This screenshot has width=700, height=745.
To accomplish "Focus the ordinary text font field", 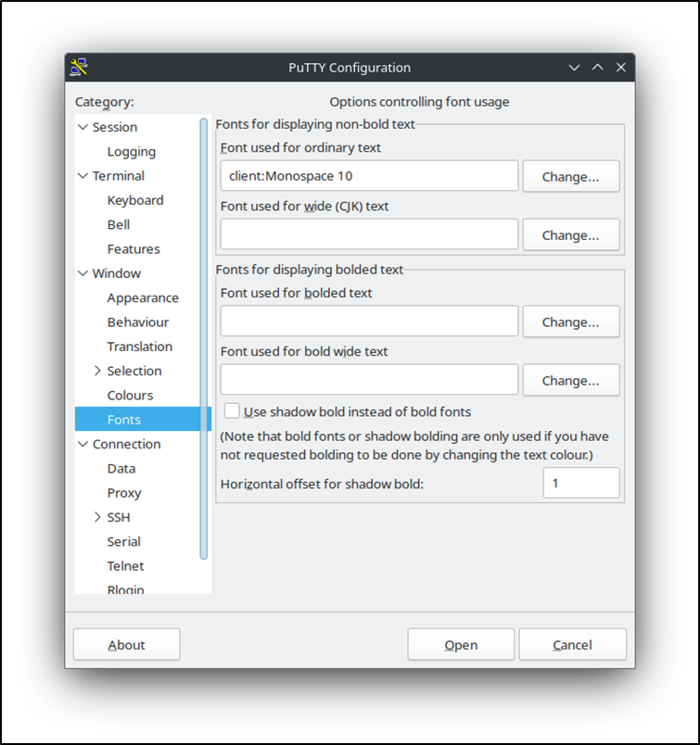I will [369, 176].
